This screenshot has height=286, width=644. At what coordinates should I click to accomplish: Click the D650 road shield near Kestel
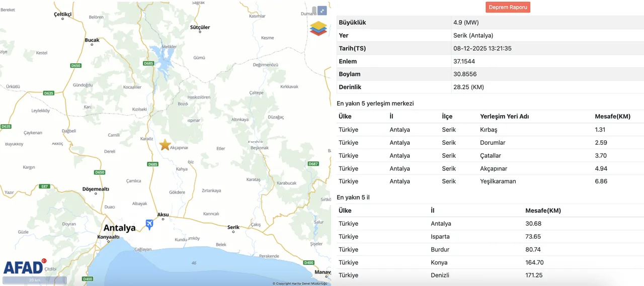[x=76, y=65]
